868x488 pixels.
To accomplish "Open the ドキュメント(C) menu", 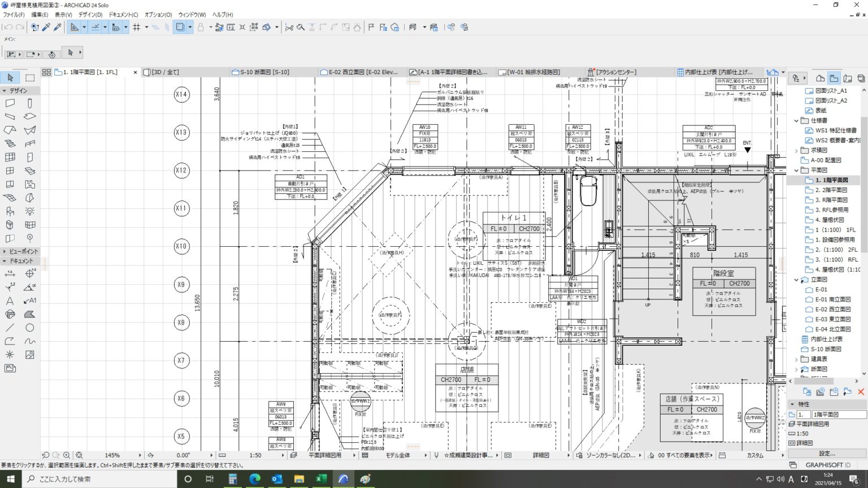I will coord(123,15).
